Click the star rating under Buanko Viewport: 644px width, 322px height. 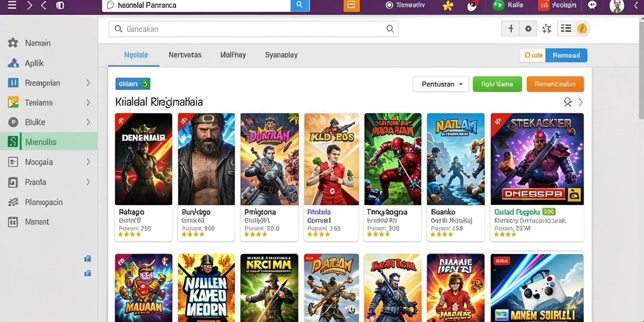(442, 235)
